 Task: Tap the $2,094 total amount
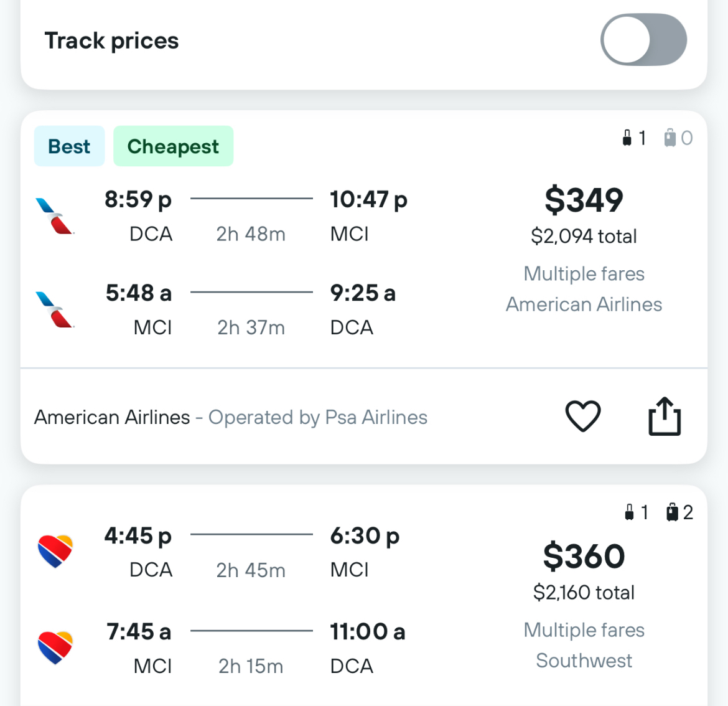point(584,237)
